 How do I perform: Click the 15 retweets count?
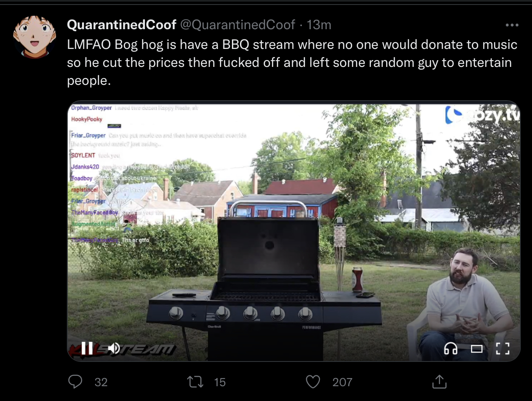pyautogui.click(x=220, y=382)
